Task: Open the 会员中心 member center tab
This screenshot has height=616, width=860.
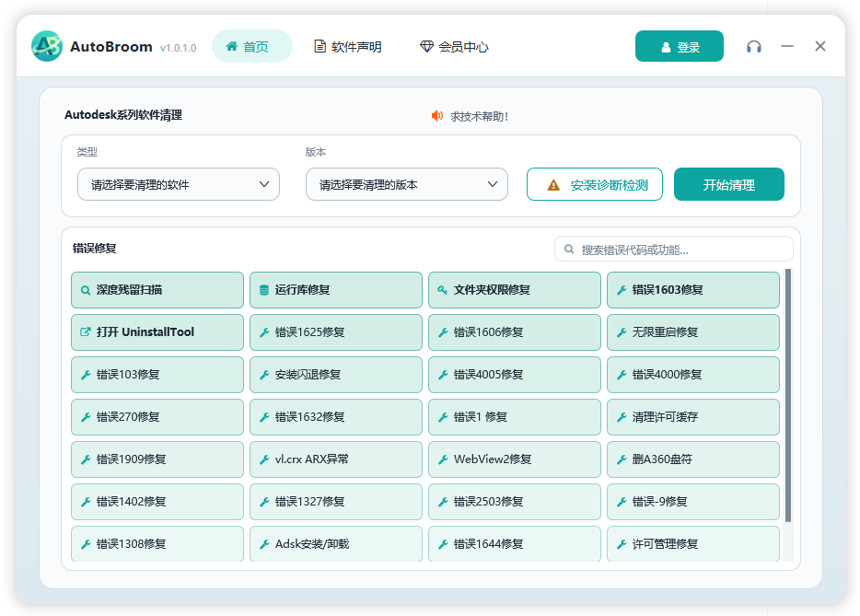Action: pyautogui.click(x=454, y=47)
